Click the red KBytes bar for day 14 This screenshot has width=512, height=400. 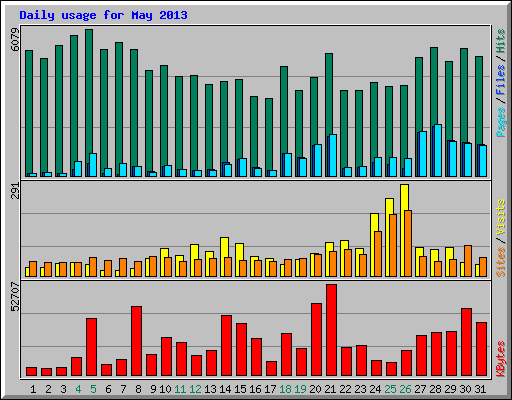(x=226, y=346)
